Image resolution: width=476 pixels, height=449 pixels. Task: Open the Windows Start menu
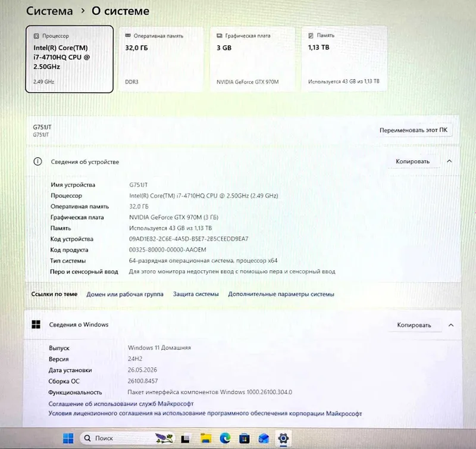click(x=68, y=438)
